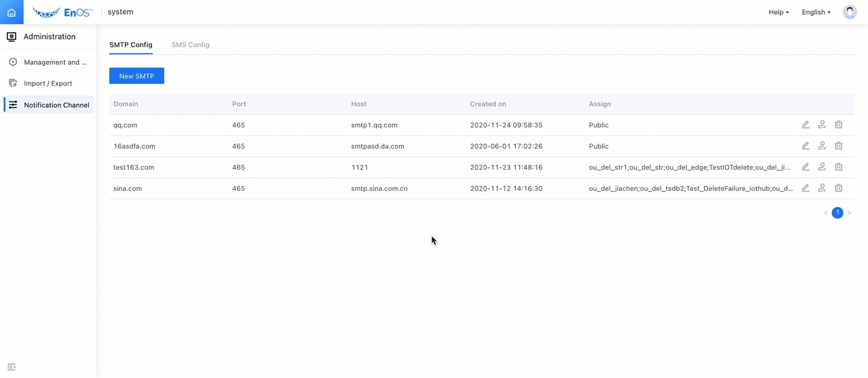
Task: Open the English language dropdown
Action: click(815, 12)
